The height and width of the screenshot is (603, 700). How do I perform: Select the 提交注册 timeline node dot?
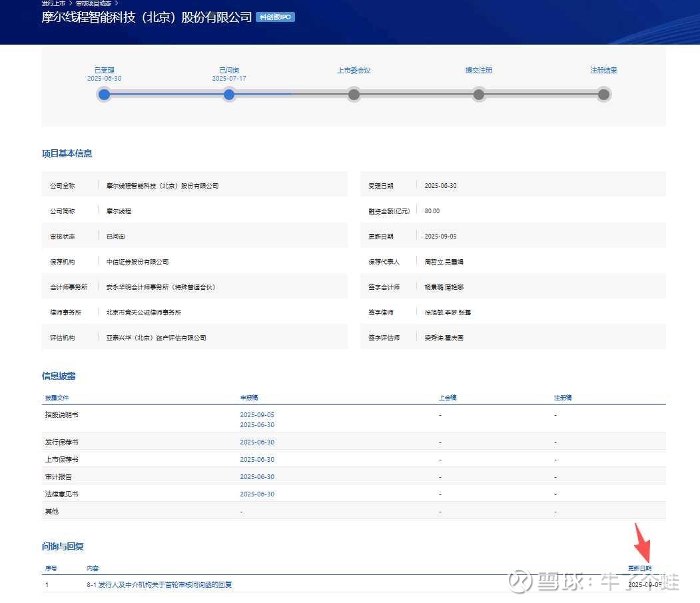coord(479,94)
